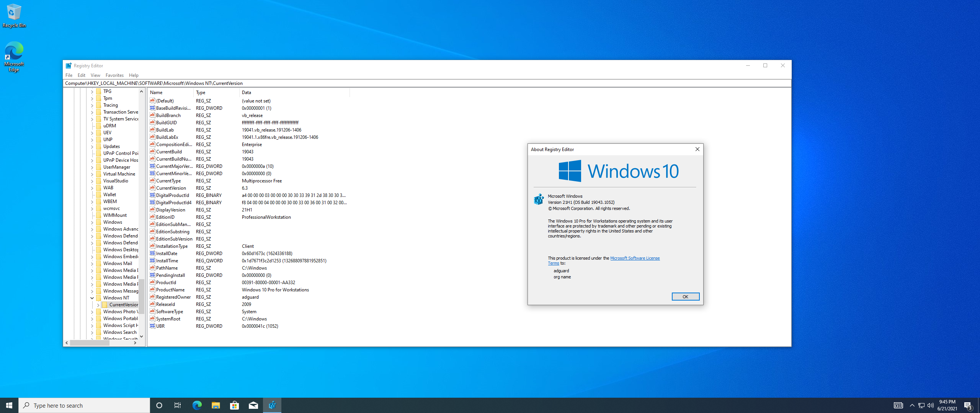The height and width of the screenshot is (413, 980).
Task: Click the folder icon beside WBEM key
Action: (99, 202)
